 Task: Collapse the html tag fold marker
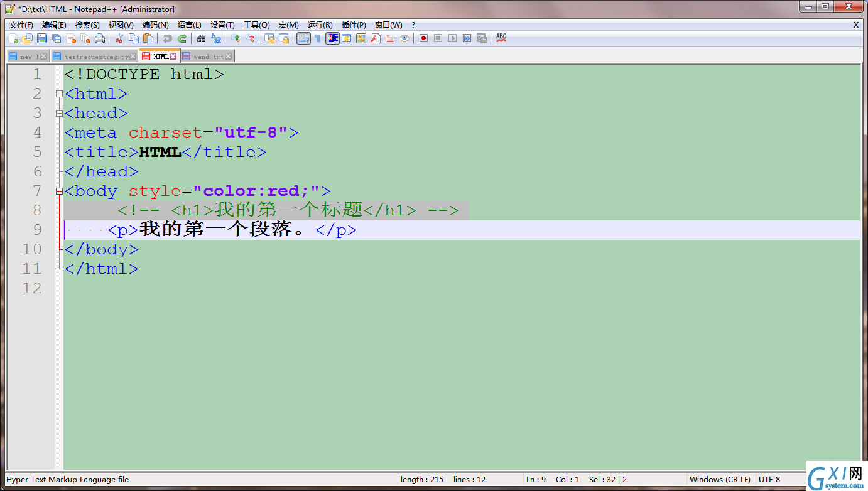(59, 94)
